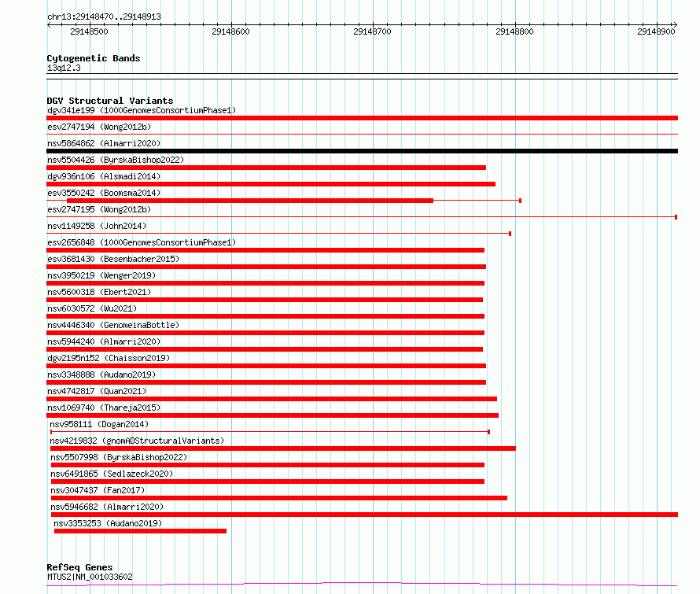Click the RefSeq Genes track title
The height and width of the screenshot is (594, 700).
80,567
